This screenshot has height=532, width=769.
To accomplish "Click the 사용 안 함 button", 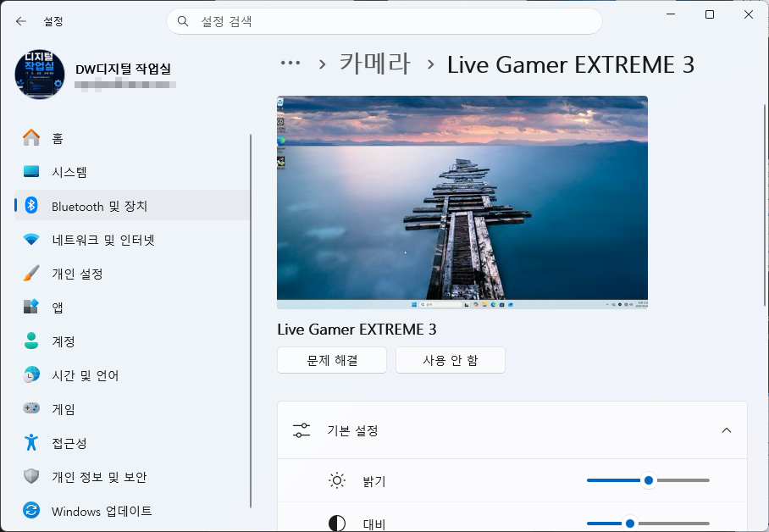I will [451, 360].
